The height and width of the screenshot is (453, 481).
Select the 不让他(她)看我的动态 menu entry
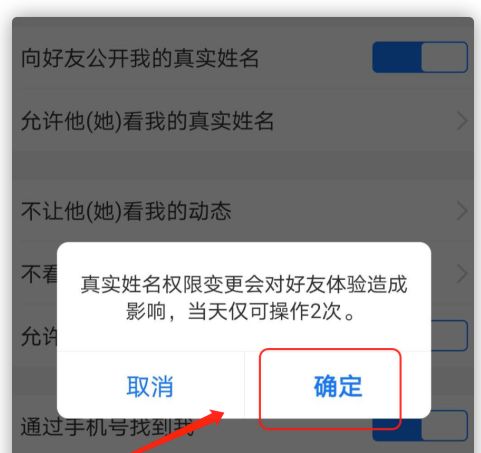tap(243, 211)
